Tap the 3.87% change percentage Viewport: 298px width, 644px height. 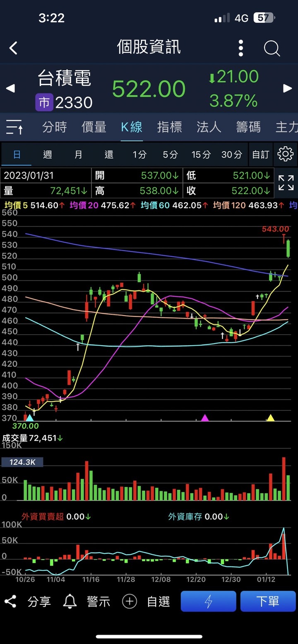point(233,100)
